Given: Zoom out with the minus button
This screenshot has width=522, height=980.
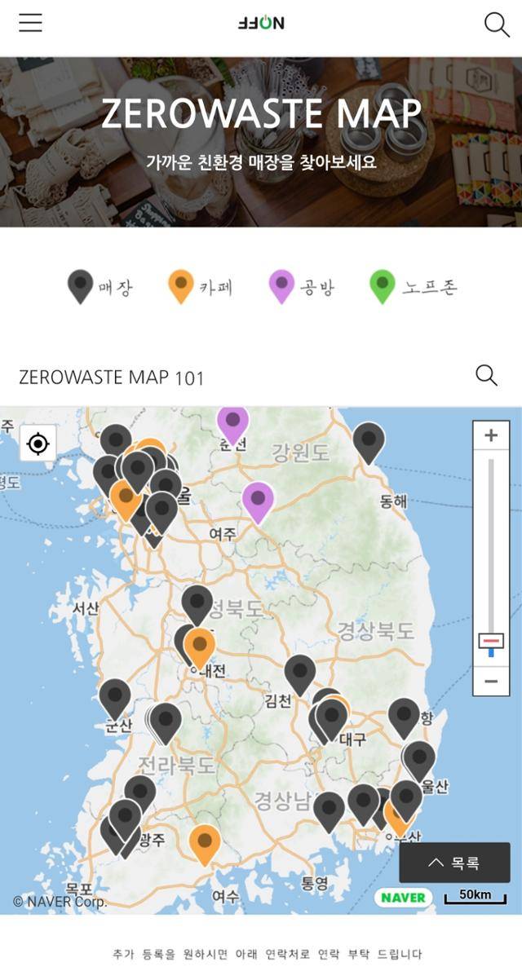Looking at the screenshot, I should [491, 681].
